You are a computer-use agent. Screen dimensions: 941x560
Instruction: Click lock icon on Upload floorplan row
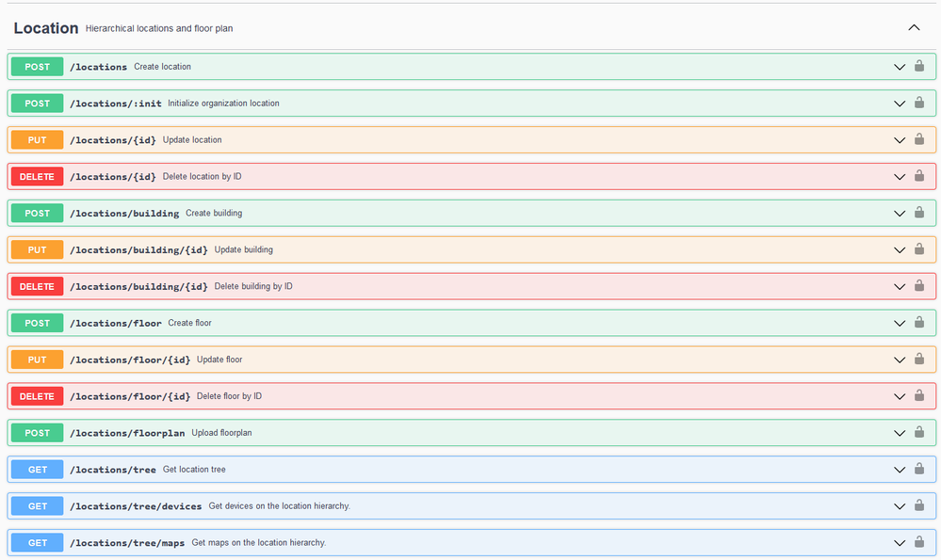(x=919, y=432)
